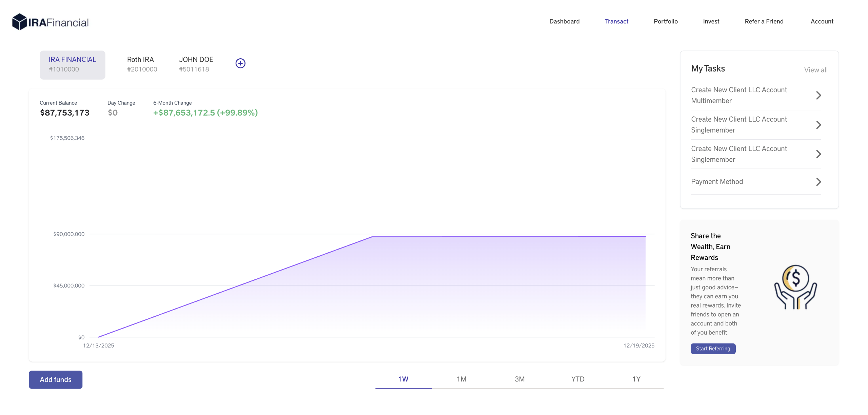868x415 pixels.
Task: Open View all tasks link
Action: [x=815, y=70]
